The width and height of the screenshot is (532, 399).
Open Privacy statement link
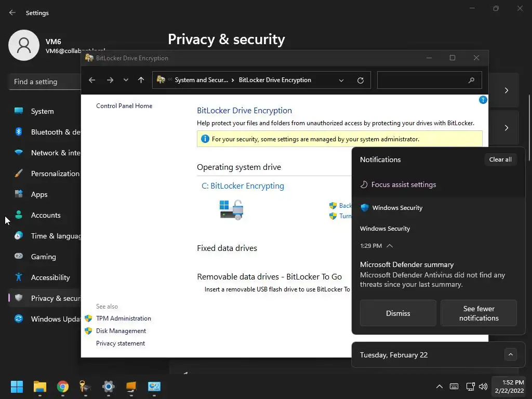(x=121, y=343)
